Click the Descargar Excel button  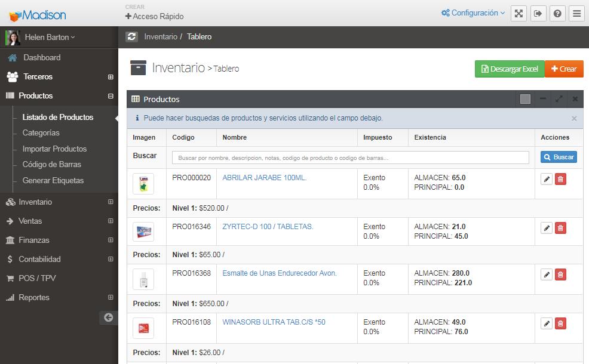click(510, 69)
